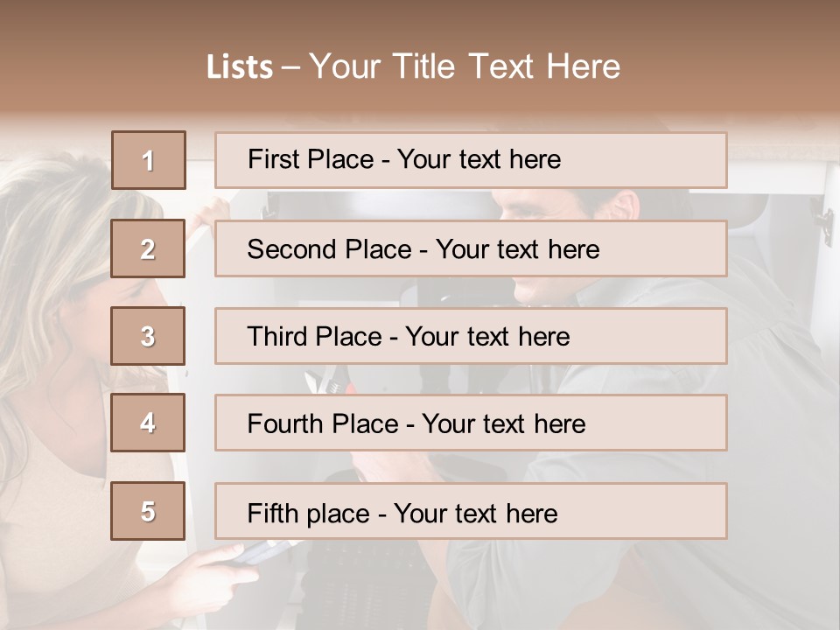The image size is (840, 630).
Task: Click the "Fourth Place" text bar
Action: (x=471, y=423)
